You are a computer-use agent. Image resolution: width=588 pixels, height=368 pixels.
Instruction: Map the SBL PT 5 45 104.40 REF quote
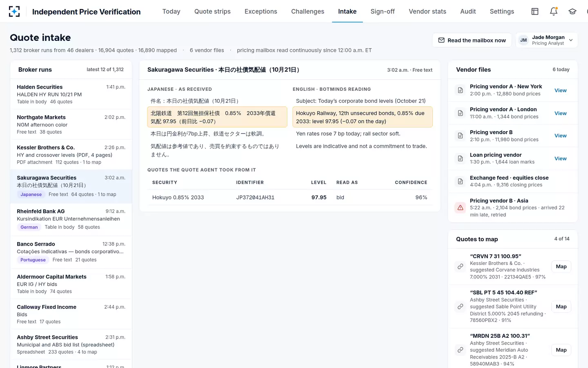point(561,307)
